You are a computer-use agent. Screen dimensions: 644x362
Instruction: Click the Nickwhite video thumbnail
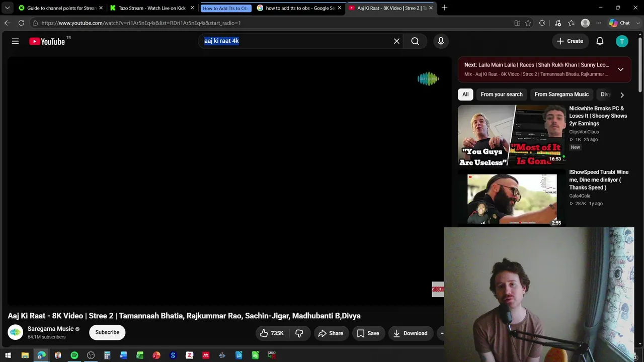pyautogui.click(x=512, y=136)
